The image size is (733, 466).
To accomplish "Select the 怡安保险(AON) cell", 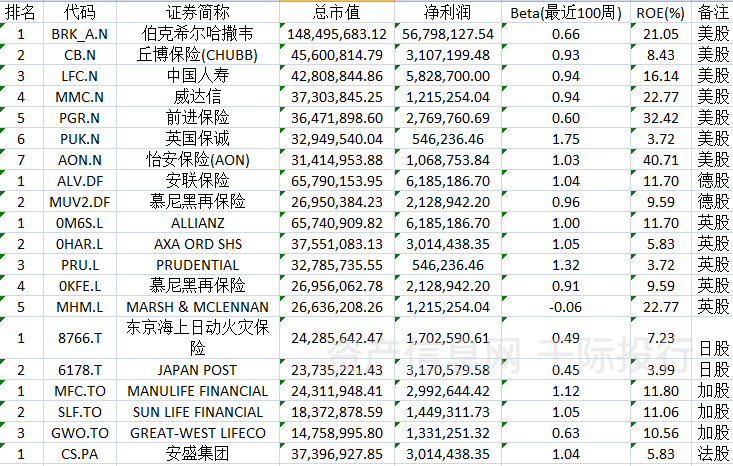I will tap(198, 160).
